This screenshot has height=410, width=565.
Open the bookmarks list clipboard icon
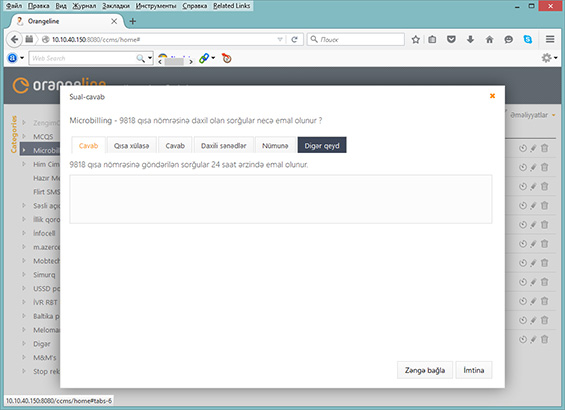[432, 40]
